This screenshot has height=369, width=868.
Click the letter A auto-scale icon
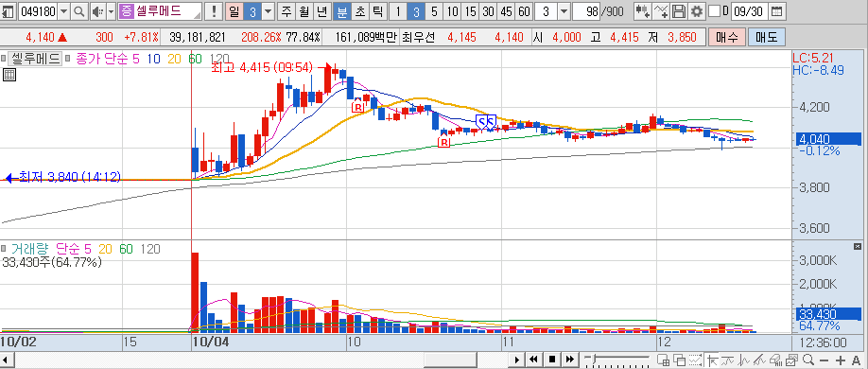point(856,360)
